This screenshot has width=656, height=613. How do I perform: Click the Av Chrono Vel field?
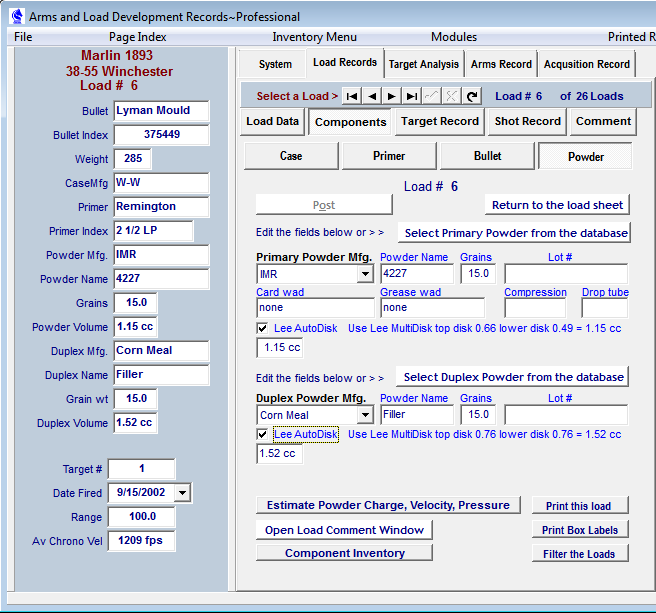click(x=141, y=541)
